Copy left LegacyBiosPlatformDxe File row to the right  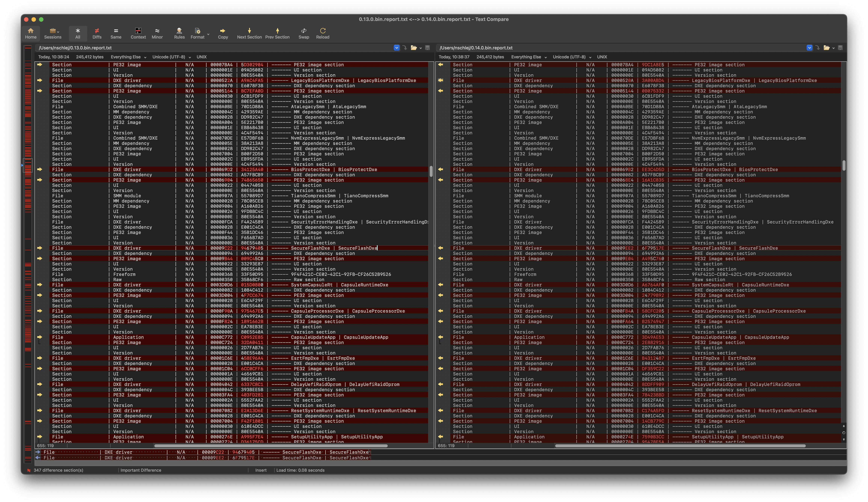point(40,80)
